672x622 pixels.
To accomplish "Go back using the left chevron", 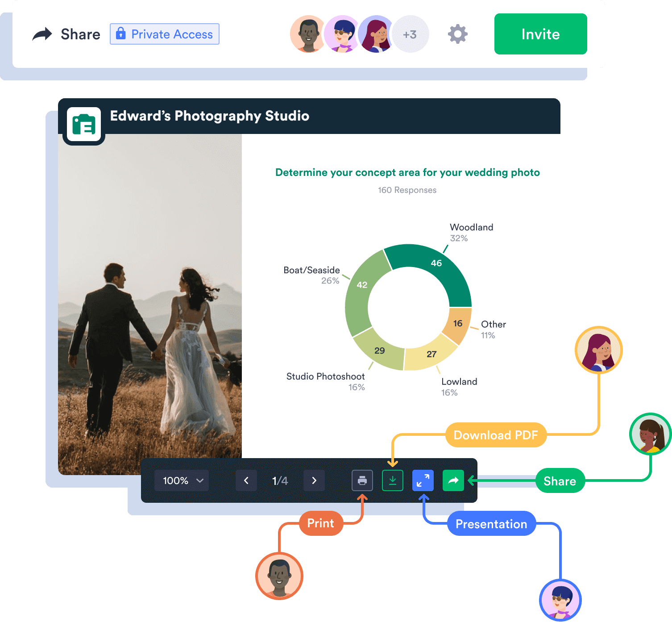I will coord(246,480).
